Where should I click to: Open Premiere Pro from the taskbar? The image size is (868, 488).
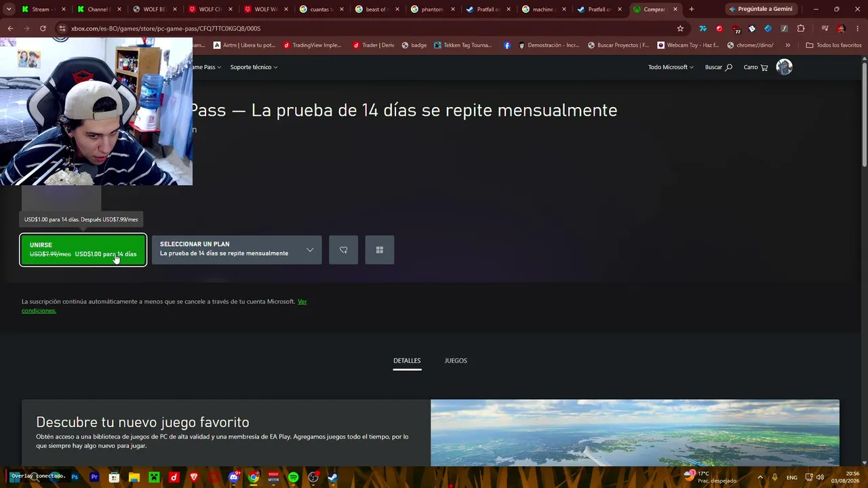click(94, 477)
